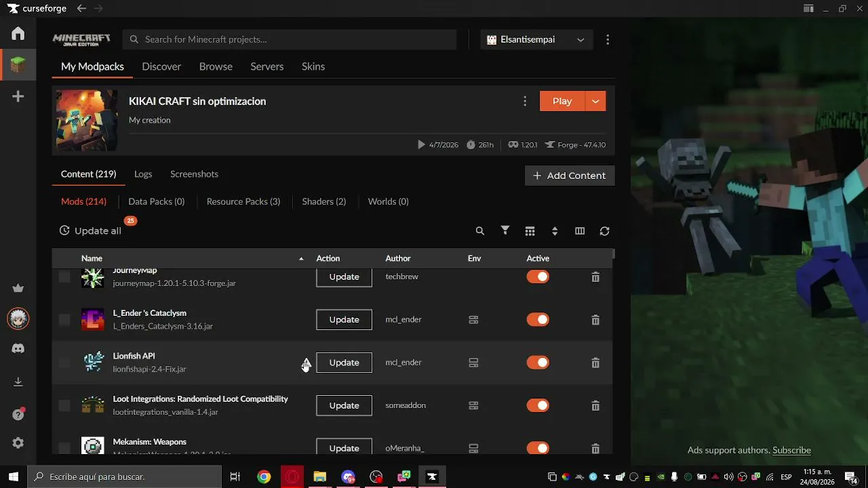This screenshot has height=488, width=868.
Task: Click the Add Content button
Action: click(x=570, y=176)
